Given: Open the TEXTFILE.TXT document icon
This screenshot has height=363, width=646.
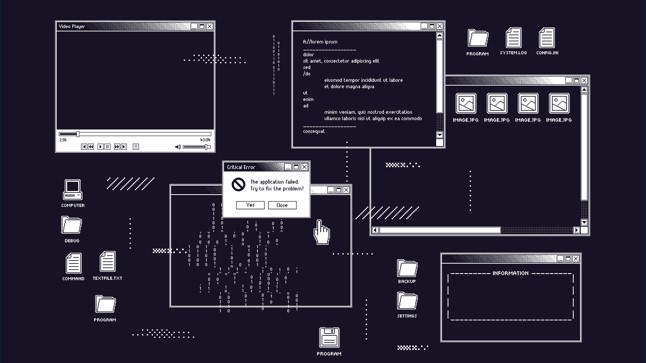Looking at the screenshot, I should click(x=108, y=262).
